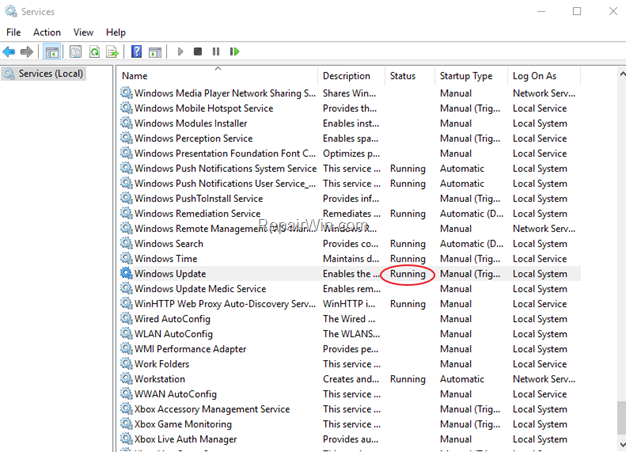Select Windows Media Player Network Sharing service
626x452 pixels.
[350, 93]
